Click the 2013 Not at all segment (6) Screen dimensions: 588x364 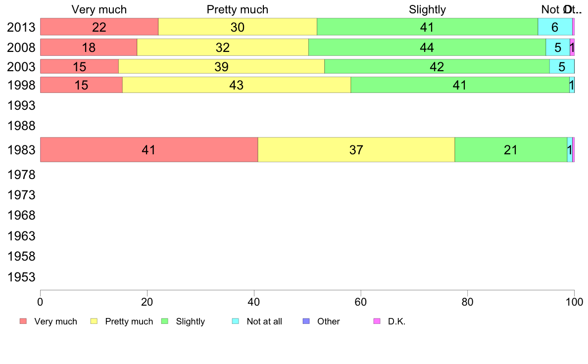coord(555,27)
